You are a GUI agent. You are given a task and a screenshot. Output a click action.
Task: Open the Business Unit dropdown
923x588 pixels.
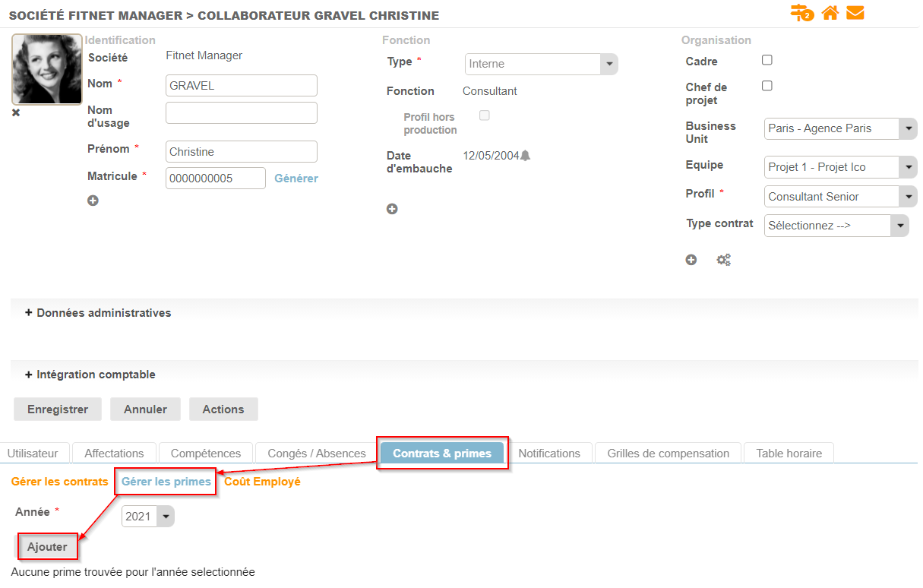840,128
